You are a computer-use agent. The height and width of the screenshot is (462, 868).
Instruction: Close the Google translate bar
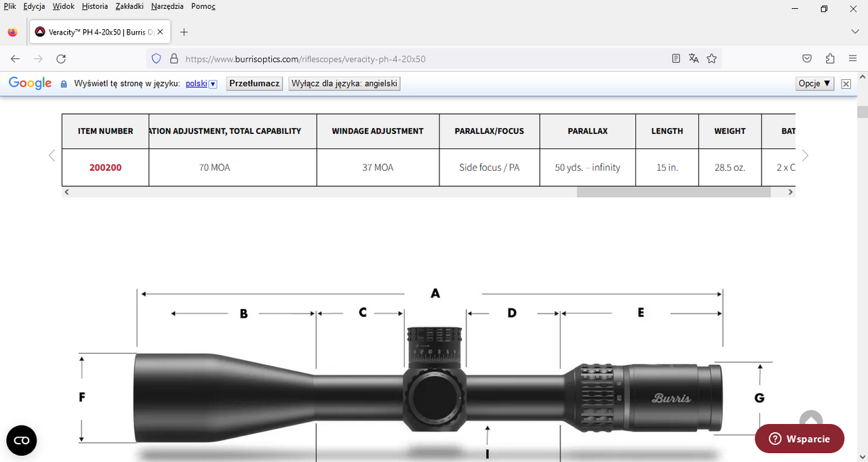pos(846,84)
